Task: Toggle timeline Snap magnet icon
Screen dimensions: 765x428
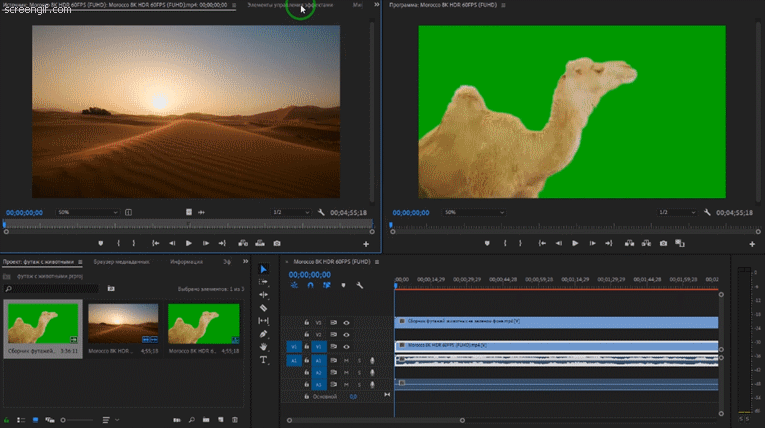Action: click(x=310, y=285)
